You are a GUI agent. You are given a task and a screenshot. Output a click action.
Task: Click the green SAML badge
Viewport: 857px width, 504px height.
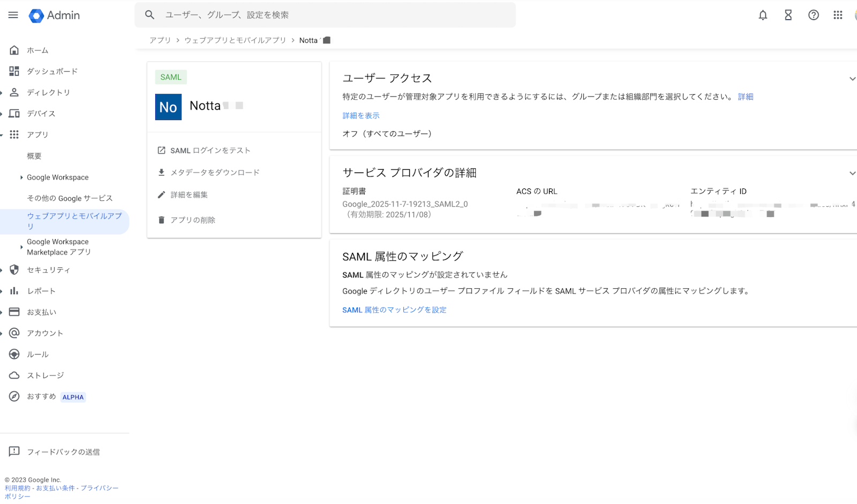pos(171,77)
